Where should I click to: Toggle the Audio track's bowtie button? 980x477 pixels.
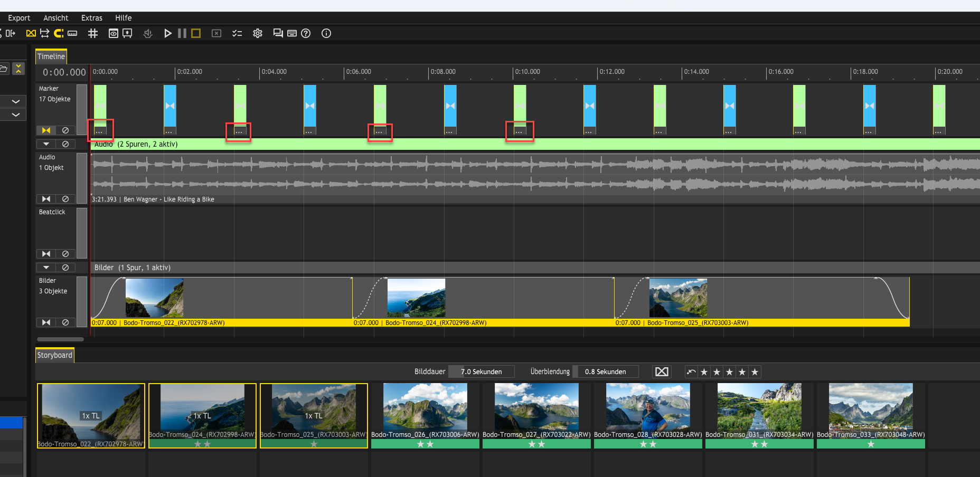click(x=46, y=199)
